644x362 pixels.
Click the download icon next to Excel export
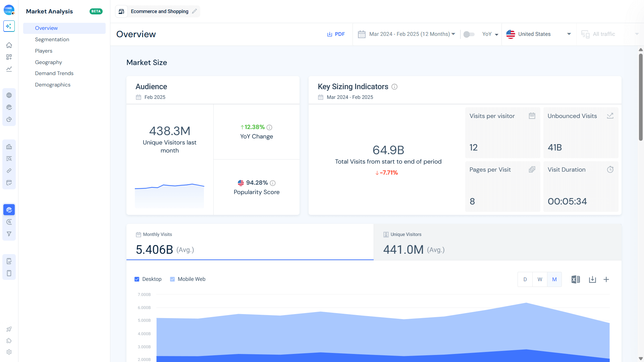click(592, 279)
